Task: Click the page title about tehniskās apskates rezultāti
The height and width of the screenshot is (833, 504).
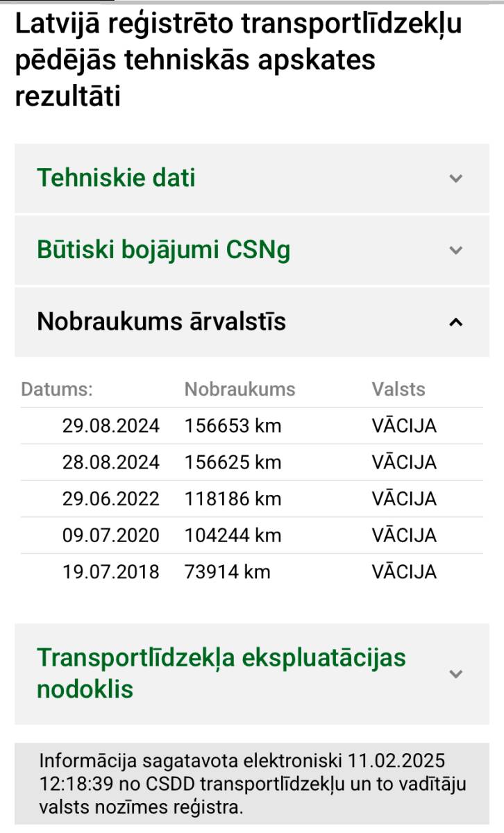Action: click(238, 60)
